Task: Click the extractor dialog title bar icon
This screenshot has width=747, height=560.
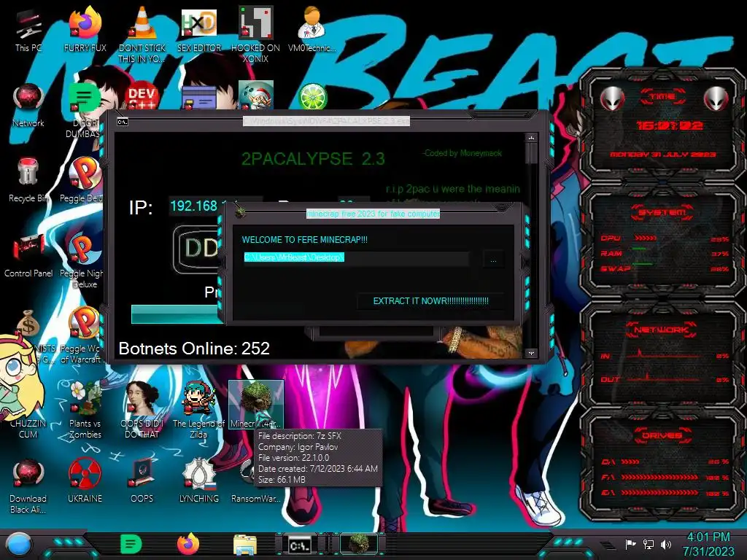Action: click(241, 211)
